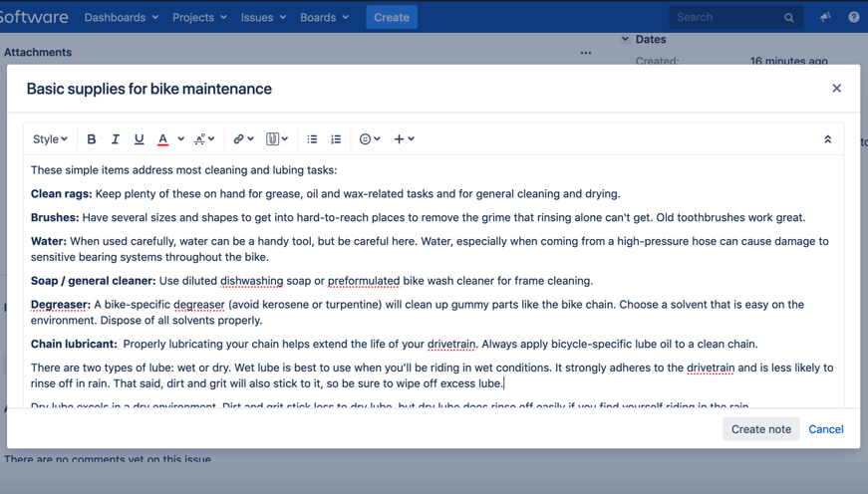Toggle bold formatting in editor toolbar
Image resolution: width=868 pixels, height=494 pixels.
point(92,139)
